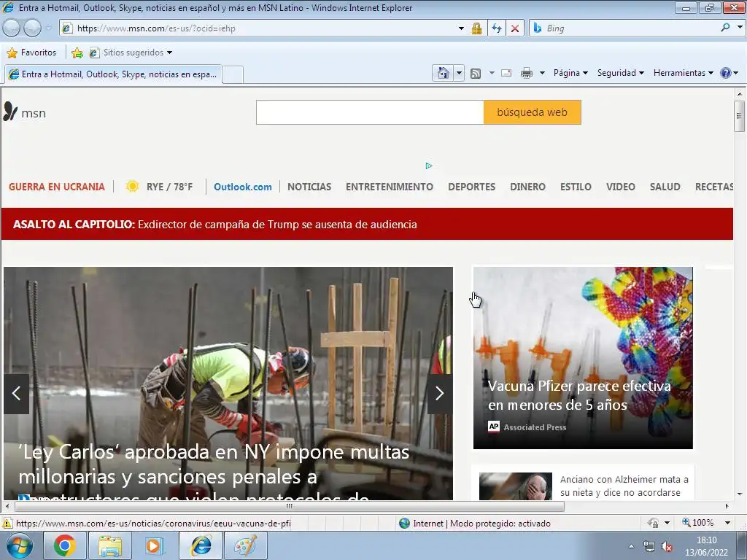Open the Herramientas menu
Image resolution: width=747 pixels, height=560 pixels.
point(684,73)
